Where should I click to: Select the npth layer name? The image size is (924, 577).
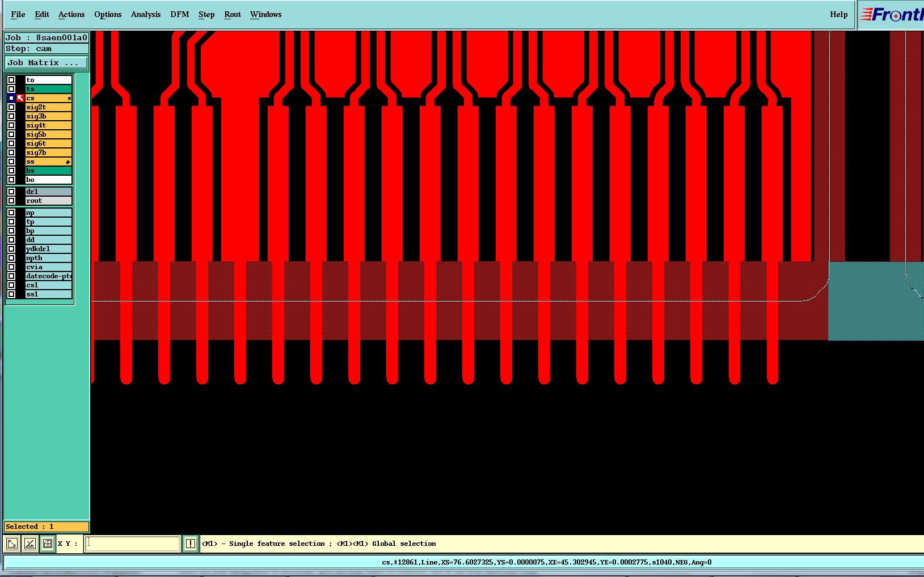[48, 258]
